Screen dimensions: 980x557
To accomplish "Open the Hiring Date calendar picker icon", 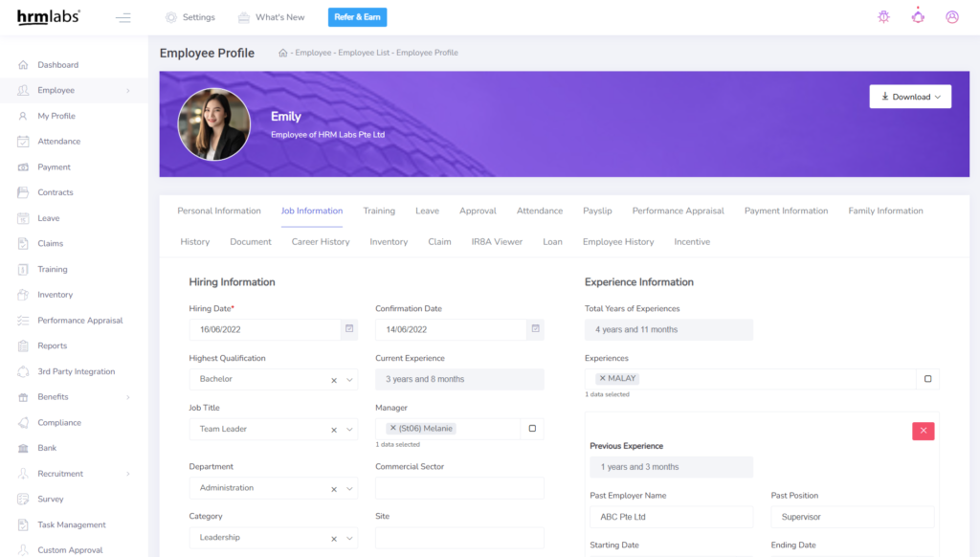I will [x=349, y=329].
